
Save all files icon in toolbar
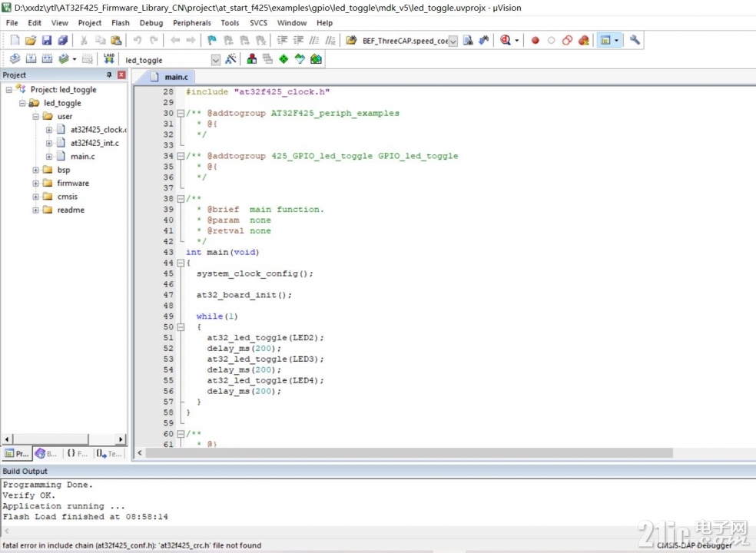[x=63, y=41]
